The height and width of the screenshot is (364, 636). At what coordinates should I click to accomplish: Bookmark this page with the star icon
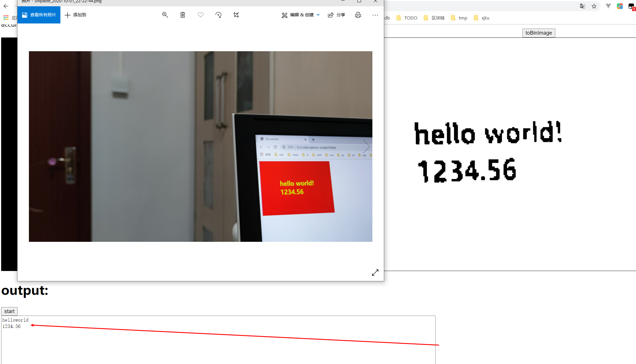coord(594,6)
